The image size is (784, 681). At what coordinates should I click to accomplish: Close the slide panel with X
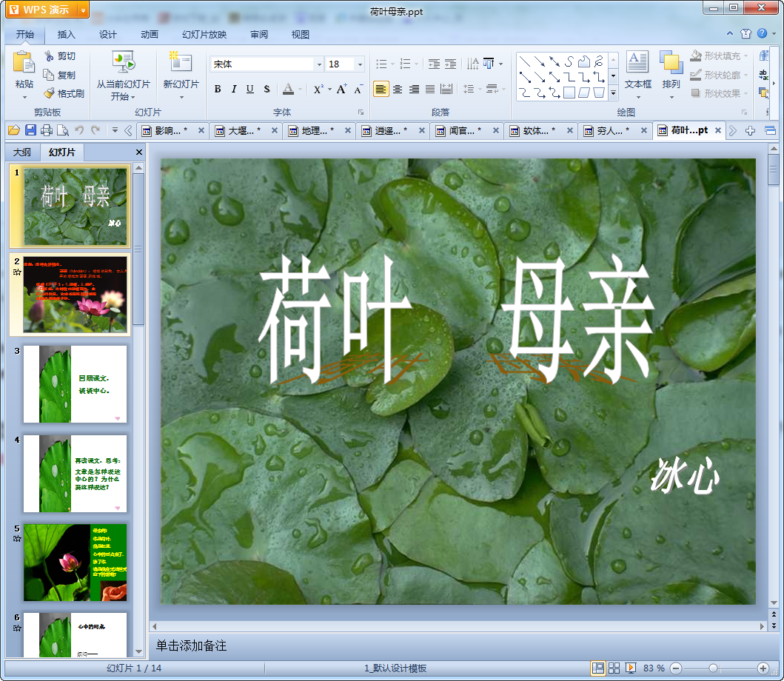(139, 152)
